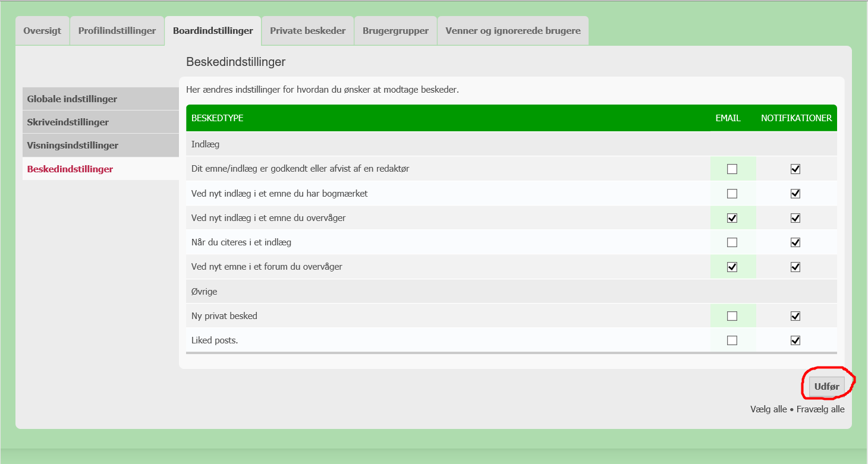The height and width of the screenshot is (464, 868).
Task: Switch to Profilindstillinger tab
Action: click(117, 30)
